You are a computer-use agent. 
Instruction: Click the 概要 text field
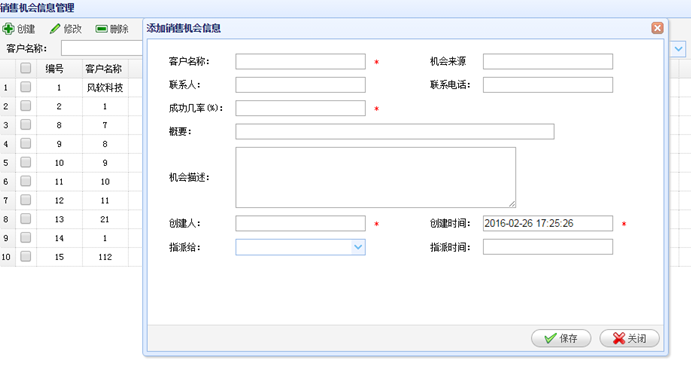395,132
